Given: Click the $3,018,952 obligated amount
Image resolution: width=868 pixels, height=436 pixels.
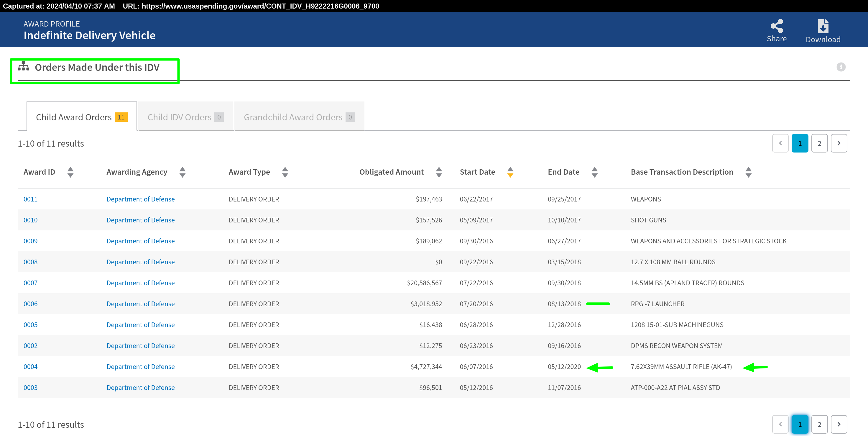Looking at the screenshot, I should click(426, 304).
